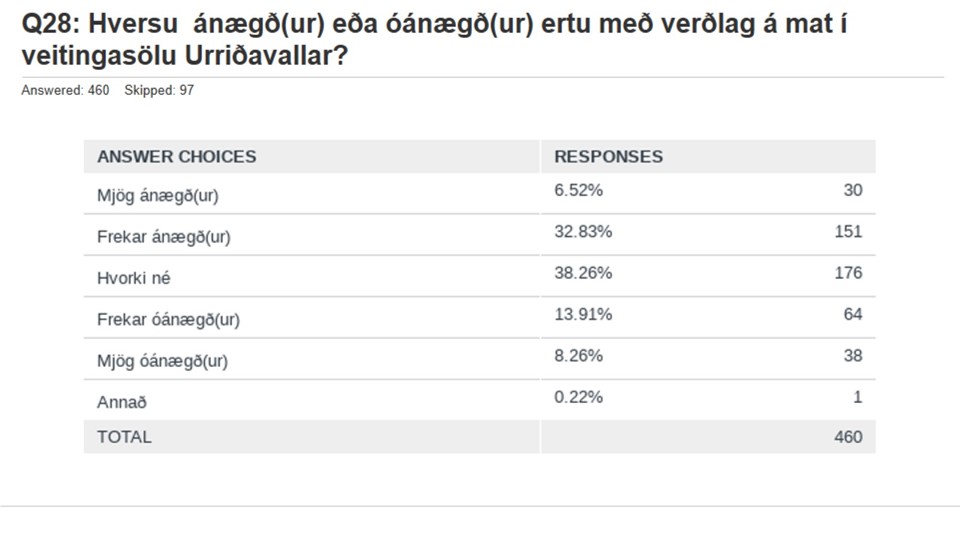This screenshot has width=960, height=540.
Task: Click the total count 460 in table
Action: 848,437
